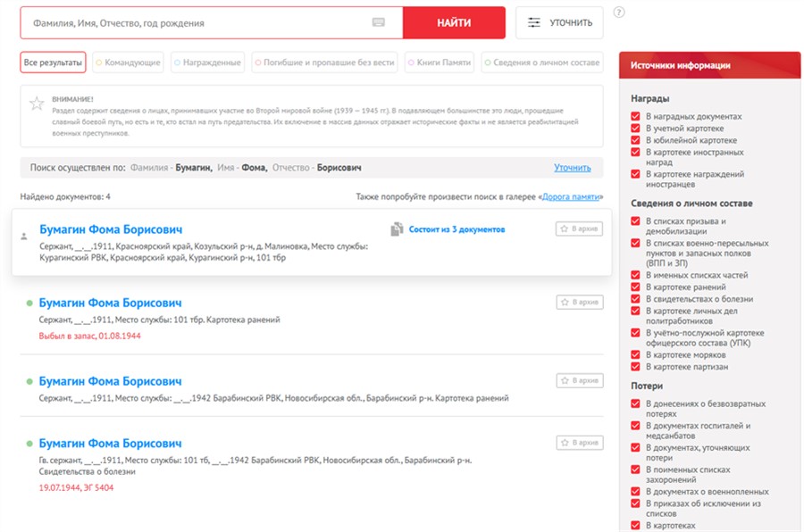
Task: Add the first Бумагин result to the archive
Action: (579, 229)
